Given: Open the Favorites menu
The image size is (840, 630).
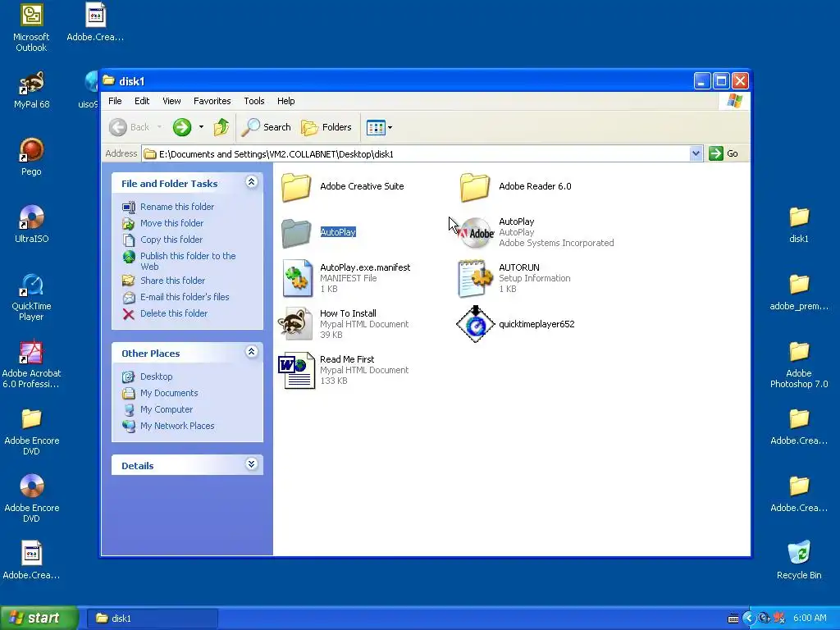Looking at the screenshot, I should click(212, 101).
